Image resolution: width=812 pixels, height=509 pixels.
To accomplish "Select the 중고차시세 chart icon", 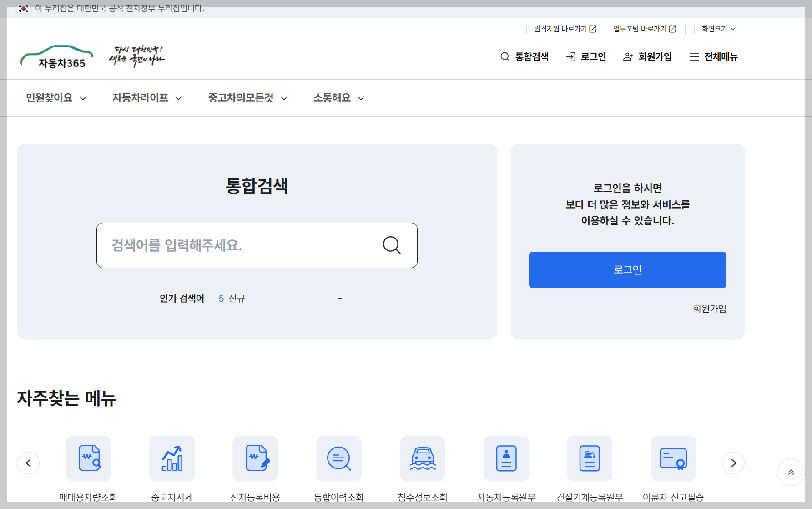I will pos(171,458).
